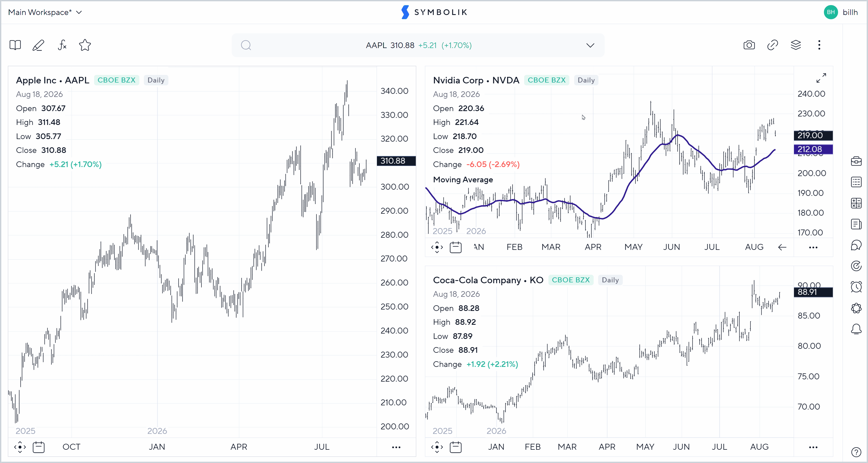Click the star favorites icon

pos(85,45)
